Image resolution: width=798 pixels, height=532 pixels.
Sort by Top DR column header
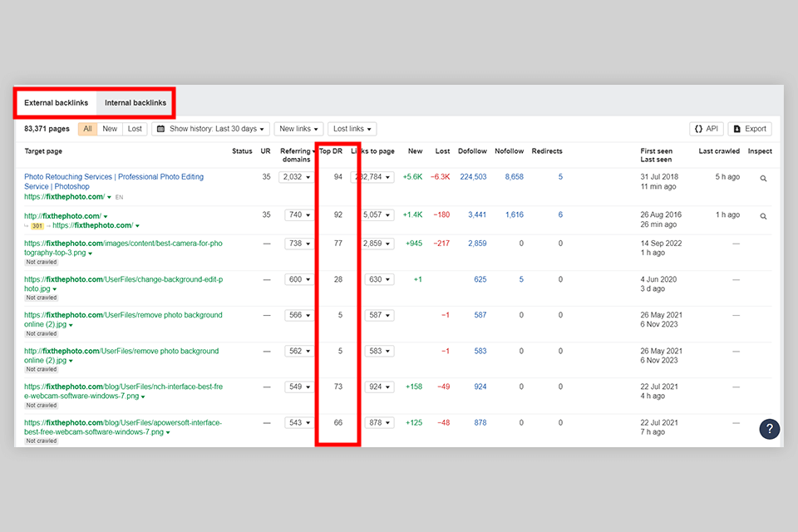coord(331,151)
